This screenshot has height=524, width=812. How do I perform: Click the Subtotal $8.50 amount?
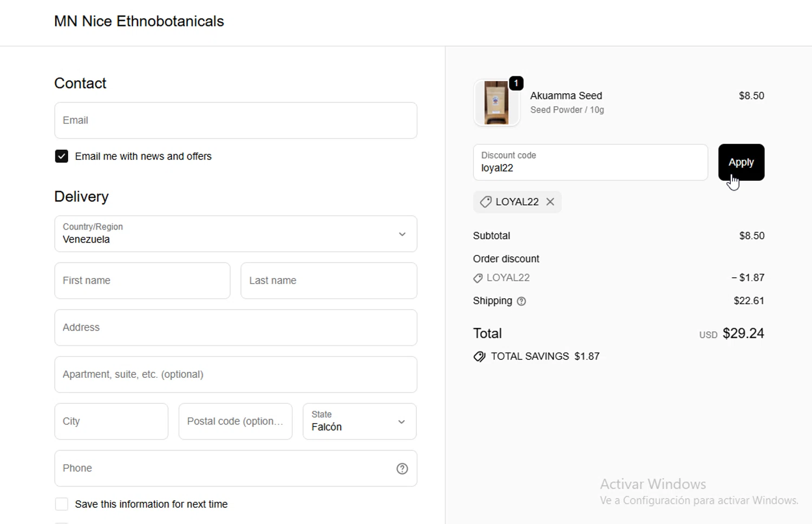(x=751, y=236)
